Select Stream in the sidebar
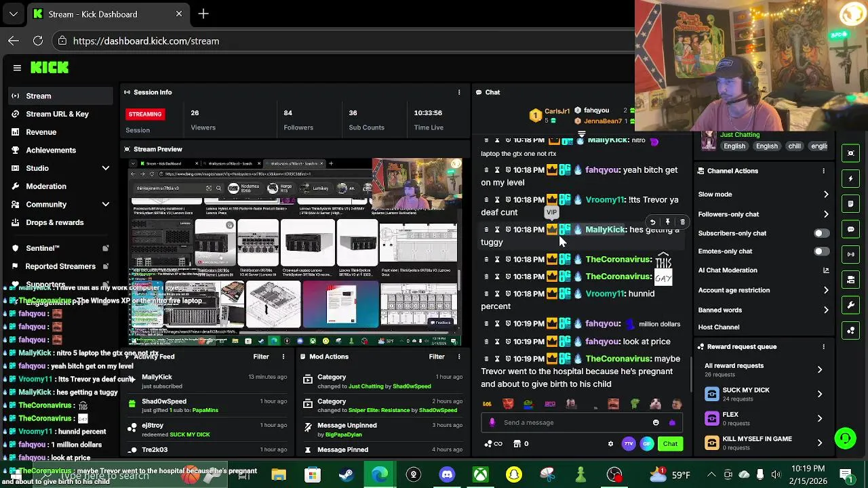This screenshot has width=868, height=488. point(60,96)
